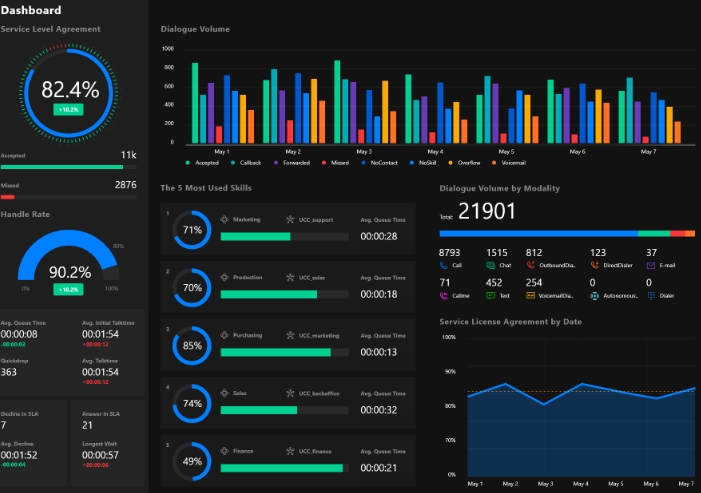This screenshot has height=493, width=701.
Task: Click the Autonomous modality icon
Action: (x=595, y=296)
